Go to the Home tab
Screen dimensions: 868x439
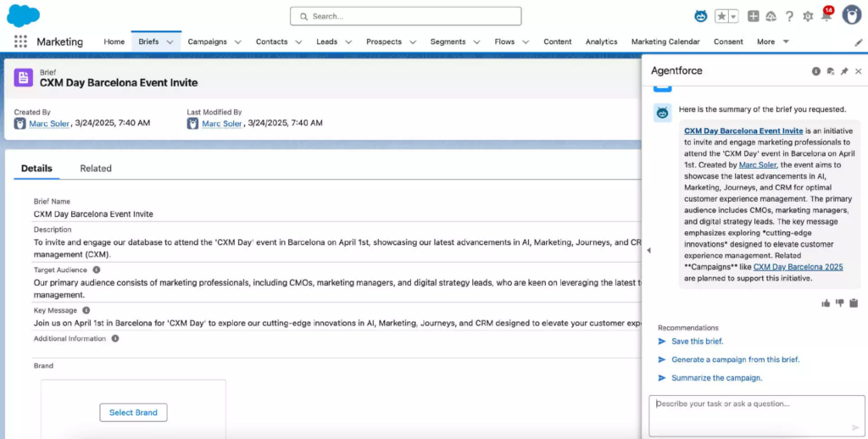(114, 42)
